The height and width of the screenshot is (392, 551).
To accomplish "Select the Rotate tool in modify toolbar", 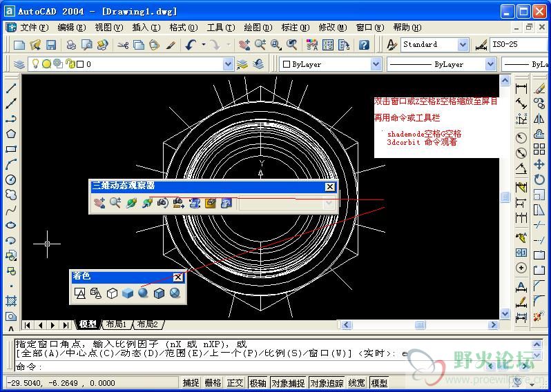I will tap(539, 179).
